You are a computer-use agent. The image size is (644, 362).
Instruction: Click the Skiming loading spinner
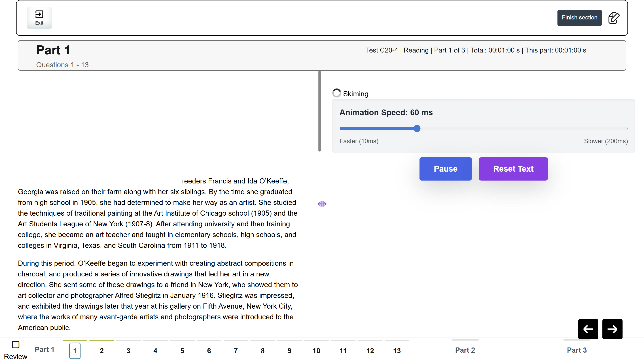[337, 93]
